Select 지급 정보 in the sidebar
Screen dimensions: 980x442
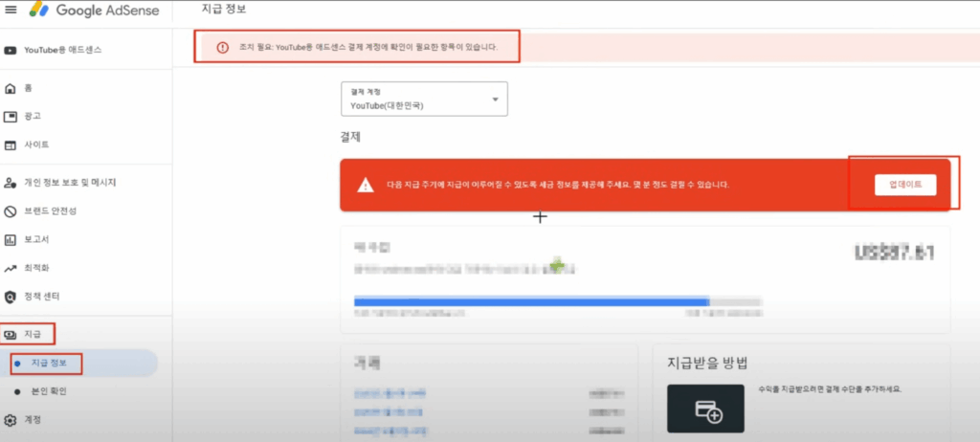(48, 364)
